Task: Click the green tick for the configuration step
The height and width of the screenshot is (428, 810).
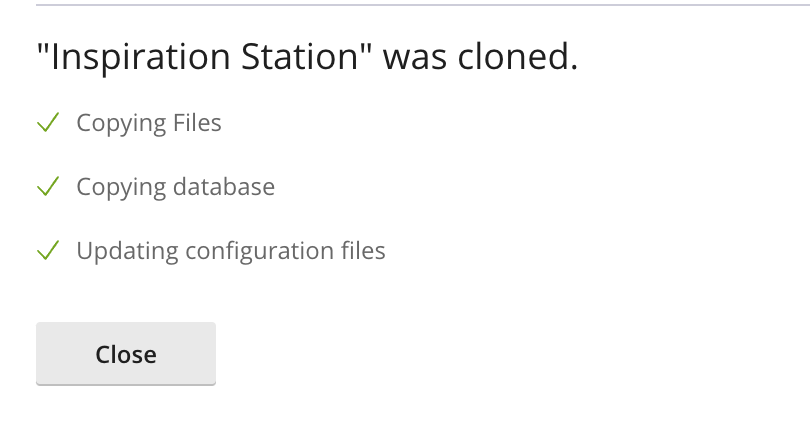Action: (48, 251)
